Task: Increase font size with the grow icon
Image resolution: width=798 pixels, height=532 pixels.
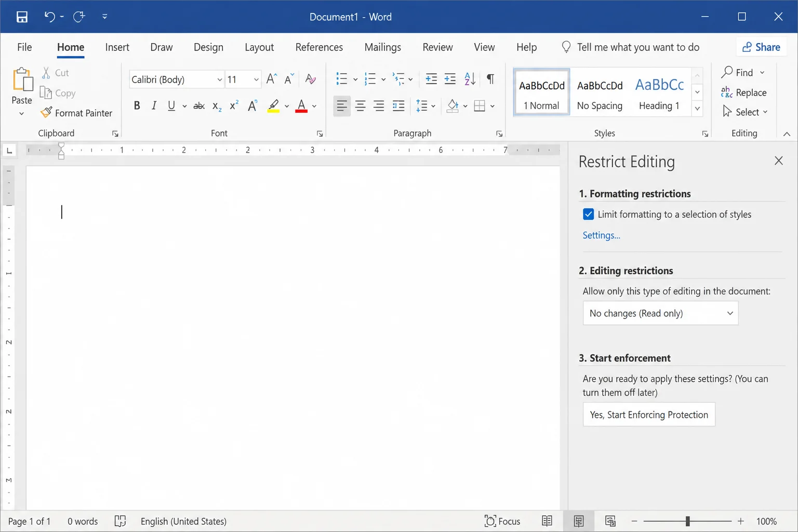Action: point(271,79)
